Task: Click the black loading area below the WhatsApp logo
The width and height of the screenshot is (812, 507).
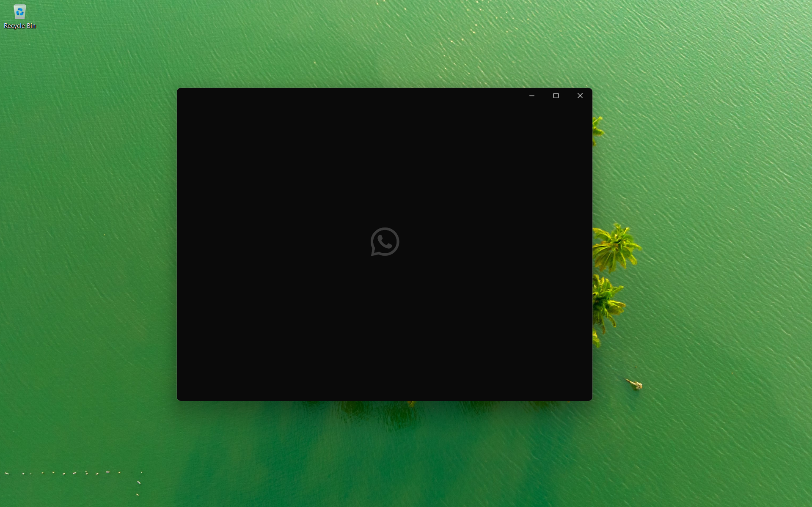Action: click(x=384, y=330)
